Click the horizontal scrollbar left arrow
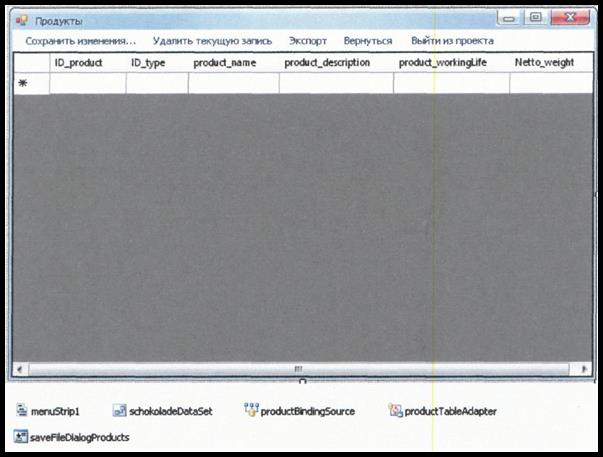 [20, 369]
